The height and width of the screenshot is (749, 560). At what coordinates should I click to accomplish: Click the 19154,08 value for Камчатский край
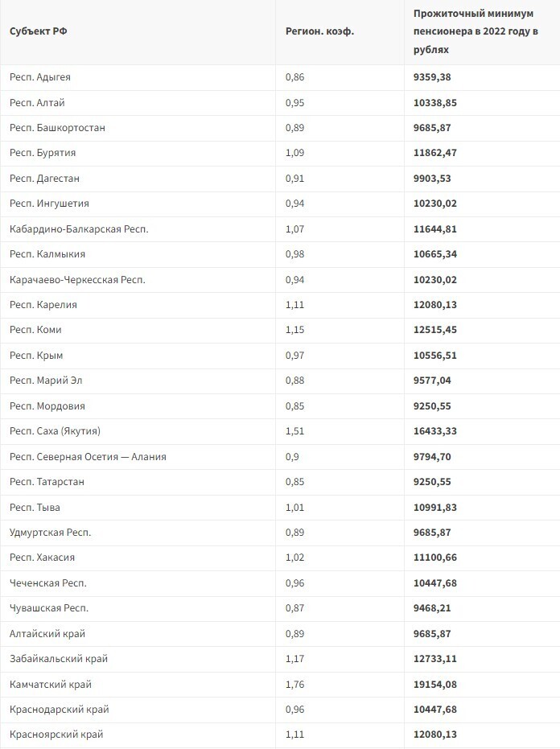click(438, 685)
